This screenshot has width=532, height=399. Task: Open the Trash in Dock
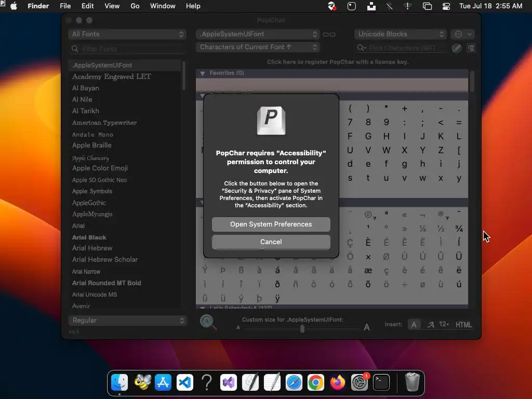click(412, 382)
